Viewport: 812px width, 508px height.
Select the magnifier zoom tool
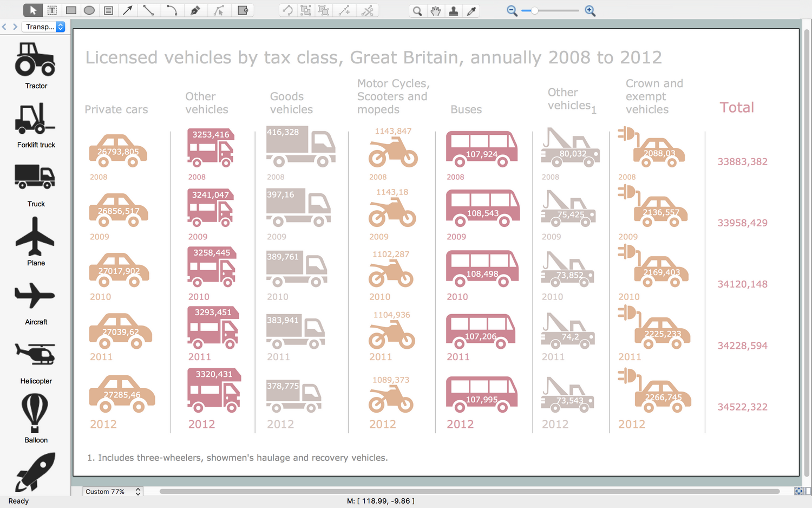tap(417, 10)
